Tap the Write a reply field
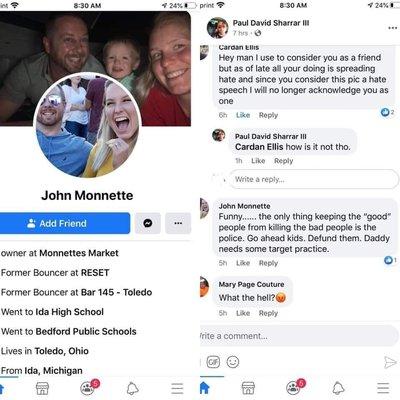The width and height of the screenshot is (400, 400). click(x=313, y=179)
